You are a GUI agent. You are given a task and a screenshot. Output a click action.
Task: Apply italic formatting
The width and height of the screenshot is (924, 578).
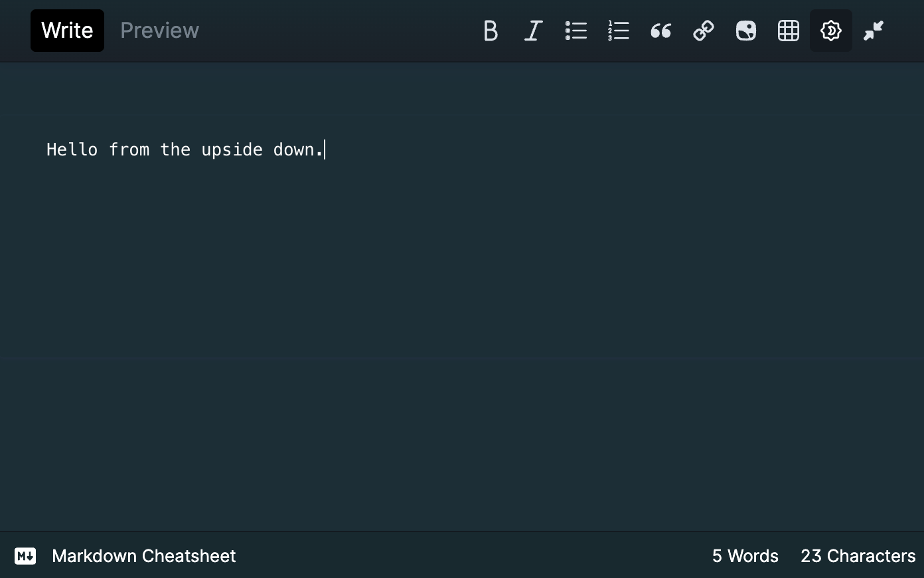tap(533, 31)
